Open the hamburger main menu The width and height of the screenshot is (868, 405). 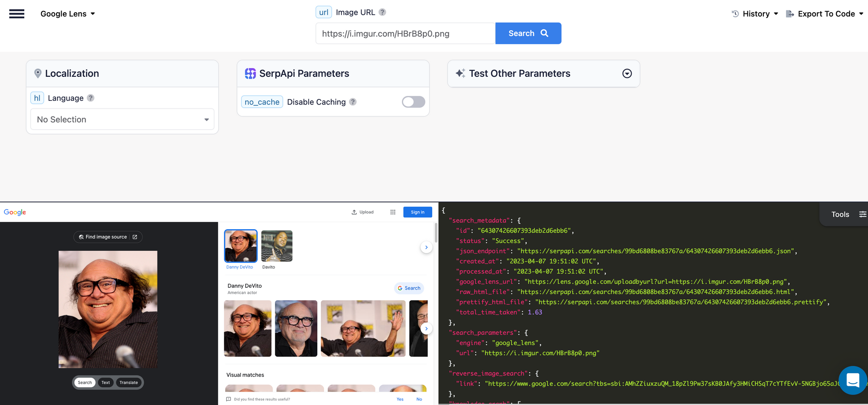16,14
